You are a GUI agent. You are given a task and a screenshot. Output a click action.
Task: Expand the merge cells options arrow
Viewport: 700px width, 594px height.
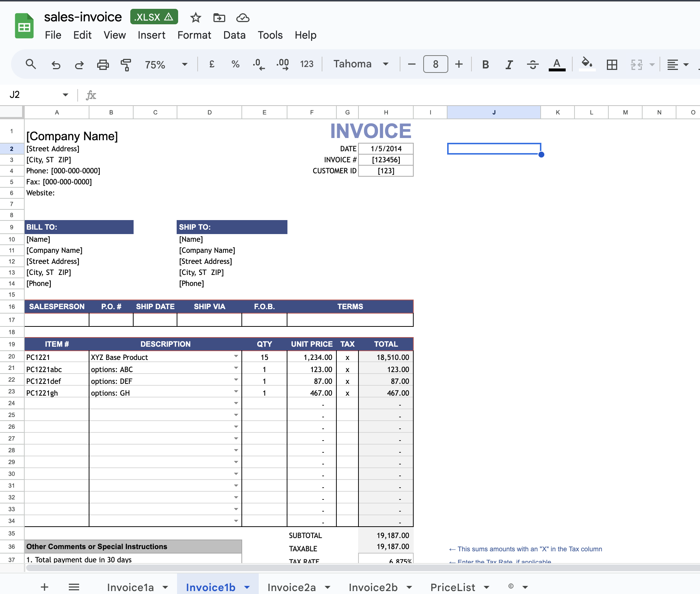[652, 65]
